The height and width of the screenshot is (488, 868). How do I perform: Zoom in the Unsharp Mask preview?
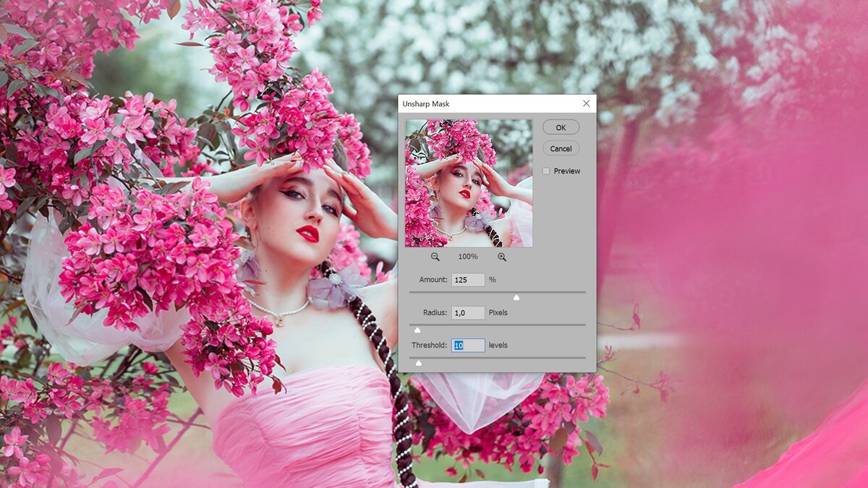pyautogui.click(x=502, y=257)
